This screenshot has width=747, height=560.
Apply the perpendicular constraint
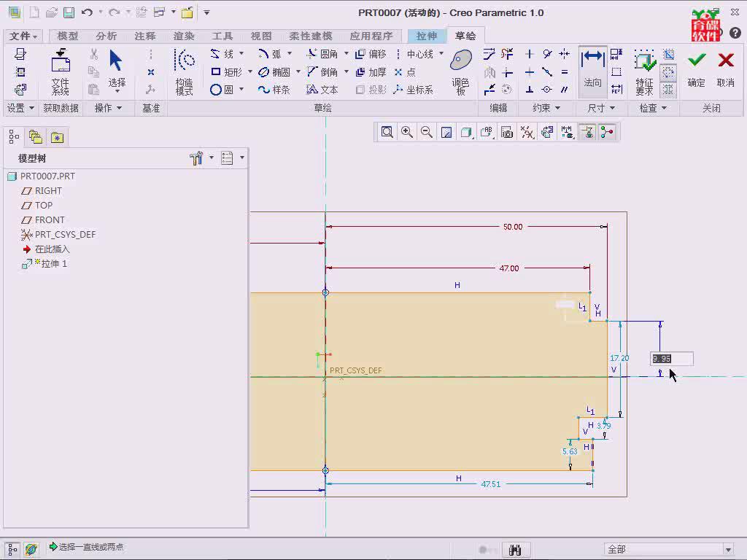point(530,90)
